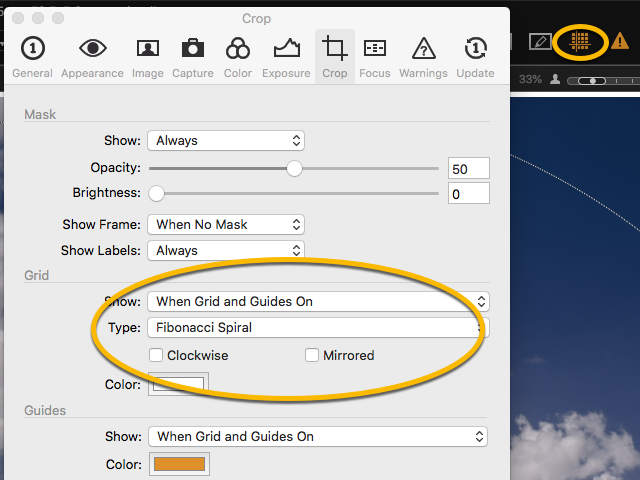
Task: Open the Warnings preferences icon
Action: 423,55
